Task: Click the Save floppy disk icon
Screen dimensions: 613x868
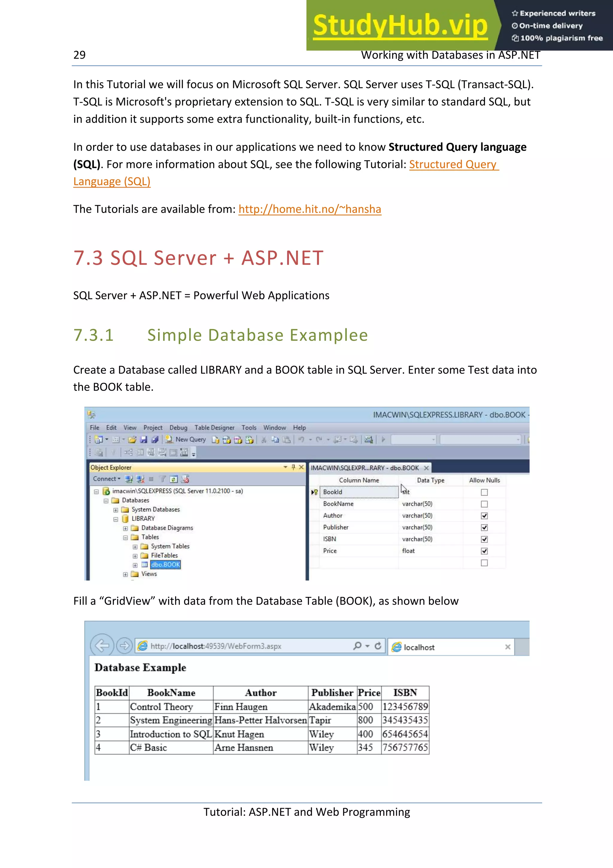Action: point(144,439)
